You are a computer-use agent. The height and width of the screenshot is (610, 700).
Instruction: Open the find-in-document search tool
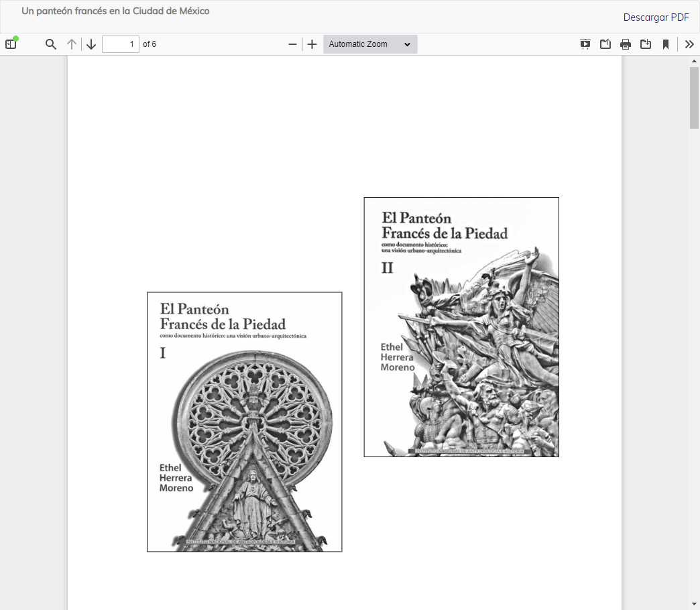51,44
